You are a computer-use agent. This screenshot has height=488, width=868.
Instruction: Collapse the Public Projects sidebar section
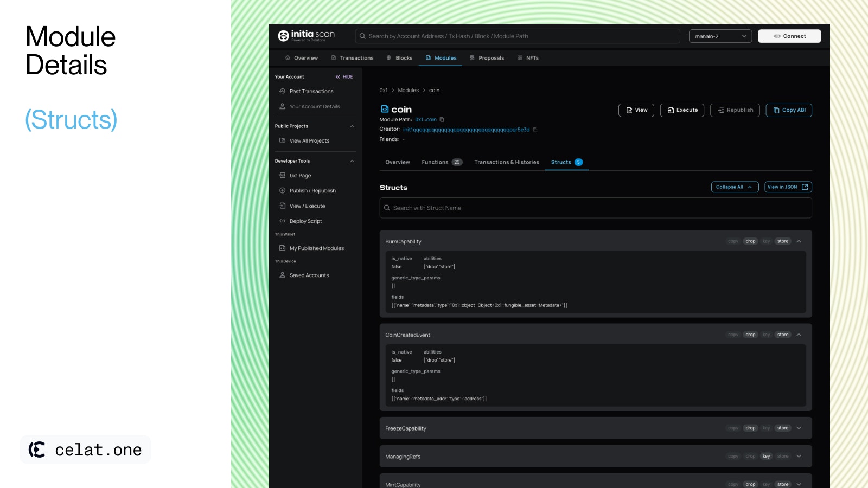click(352, 126)
